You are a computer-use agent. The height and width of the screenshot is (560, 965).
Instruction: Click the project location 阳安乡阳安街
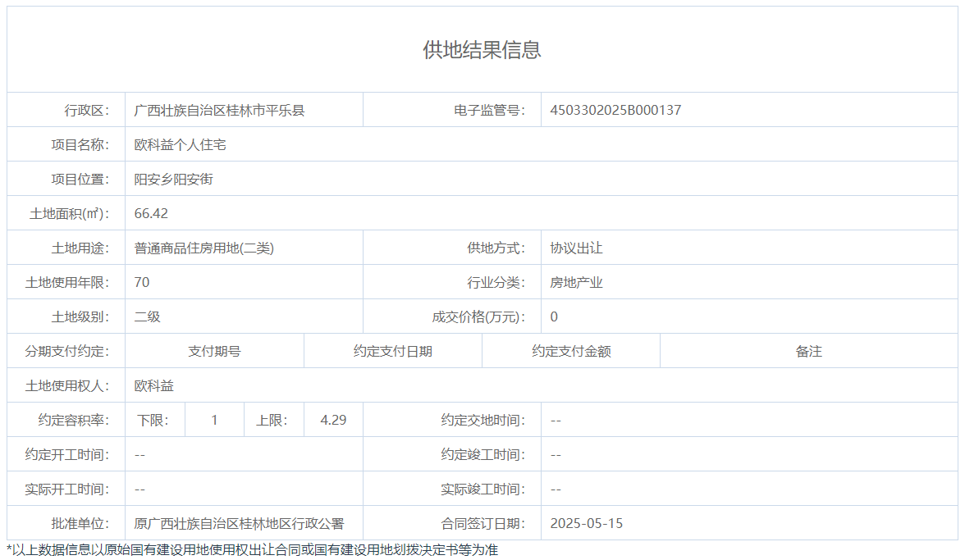(x=173, y=179)
